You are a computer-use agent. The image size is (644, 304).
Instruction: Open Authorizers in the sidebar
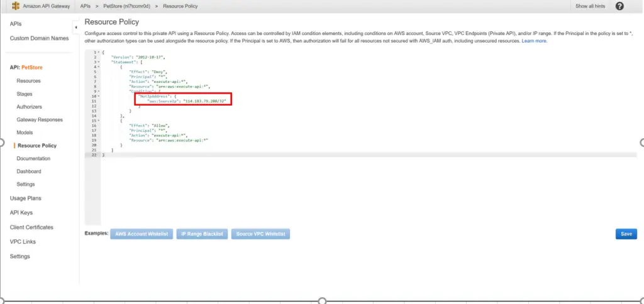click(29, 107)
